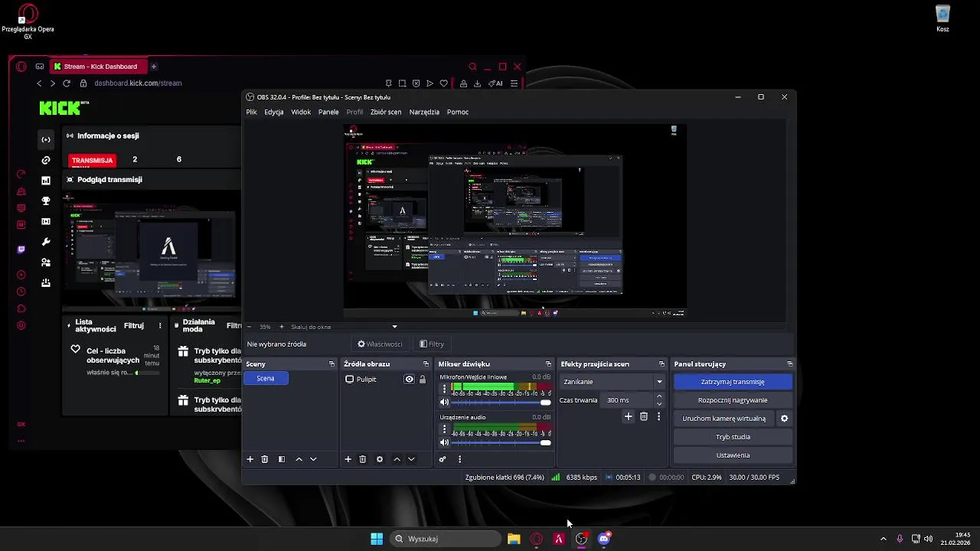Toggle visibility eye for the Pulpit source

click(x=409, y=380)
